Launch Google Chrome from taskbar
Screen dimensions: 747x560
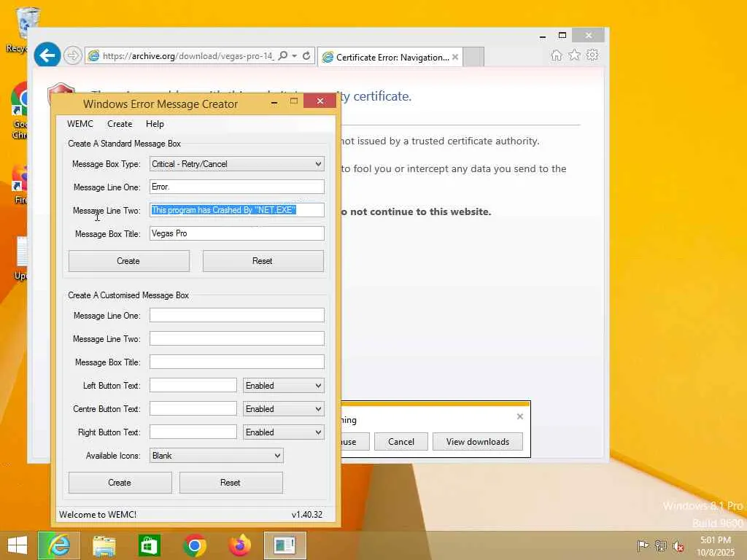coord(194,545)
